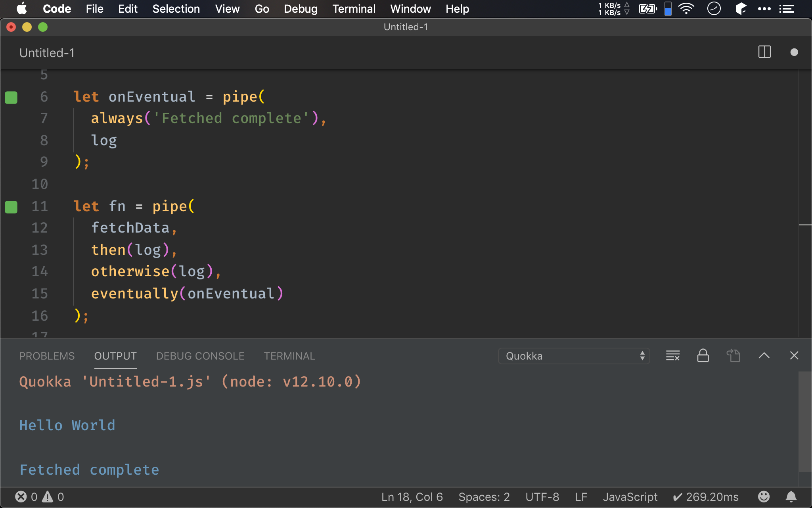Open log output file icon
The width and height of the screenshot is (812, 508).
tap(733, 356)
